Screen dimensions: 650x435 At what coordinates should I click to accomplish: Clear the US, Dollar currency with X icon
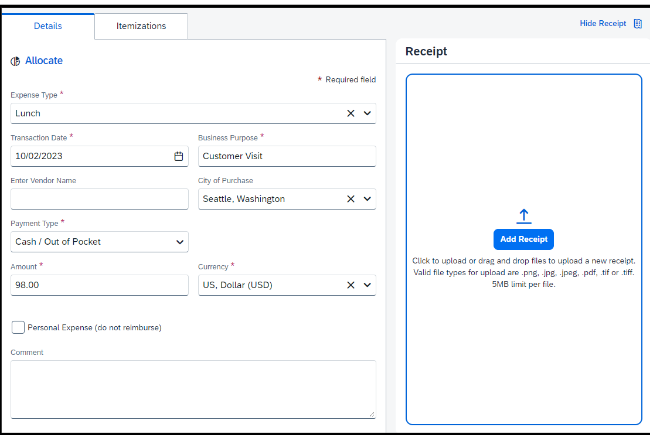(x=351, y=285)
